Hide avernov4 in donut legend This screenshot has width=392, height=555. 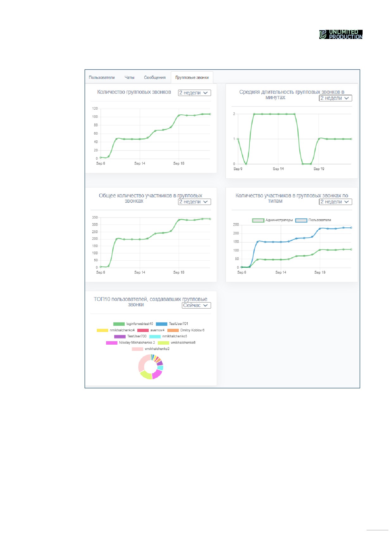(x=151, y=330)
